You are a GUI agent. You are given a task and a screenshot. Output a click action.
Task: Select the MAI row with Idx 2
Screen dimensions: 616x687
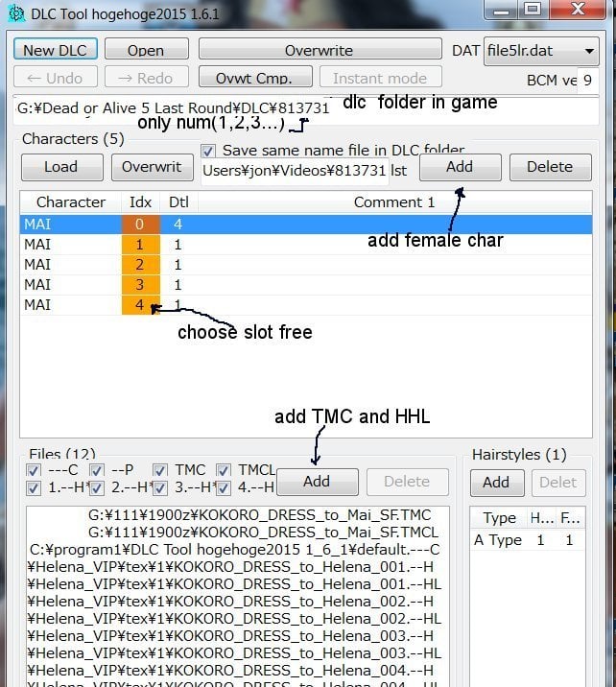coord(306,265)
